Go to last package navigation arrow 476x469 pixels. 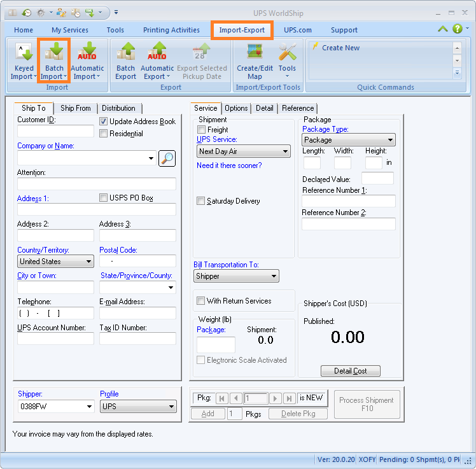click(290, 398)
